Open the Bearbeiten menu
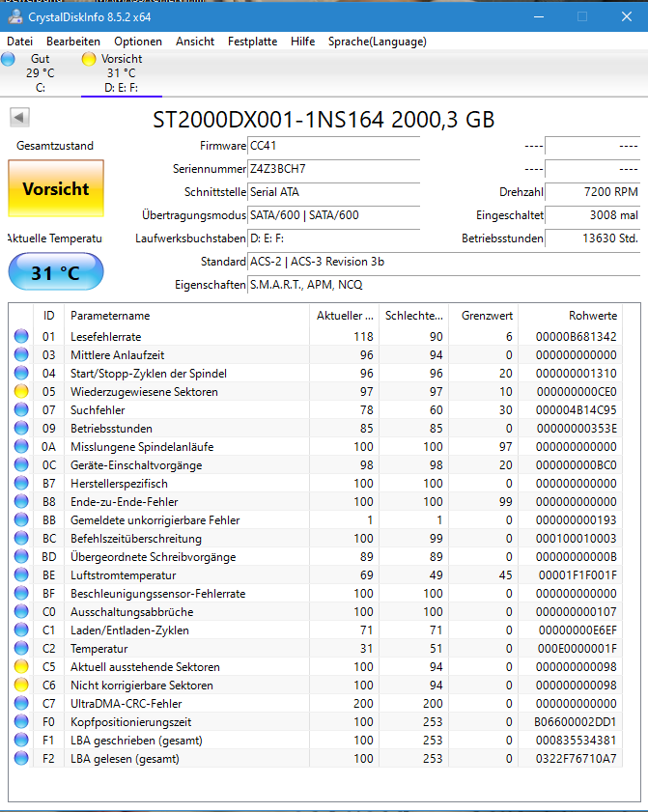 pyautogui.click(x=73, y=42)
